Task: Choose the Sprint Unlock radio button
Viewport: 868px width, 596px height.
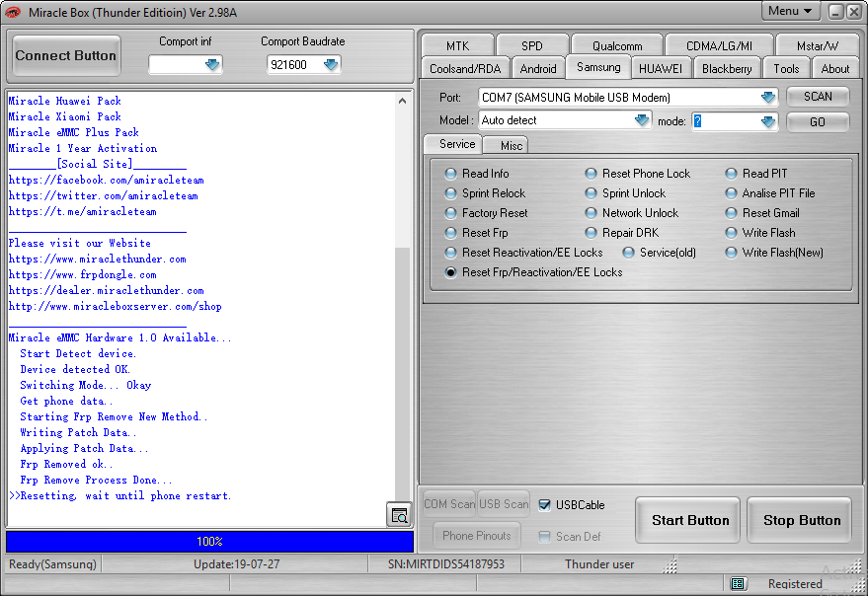Action: coord(592,193)
